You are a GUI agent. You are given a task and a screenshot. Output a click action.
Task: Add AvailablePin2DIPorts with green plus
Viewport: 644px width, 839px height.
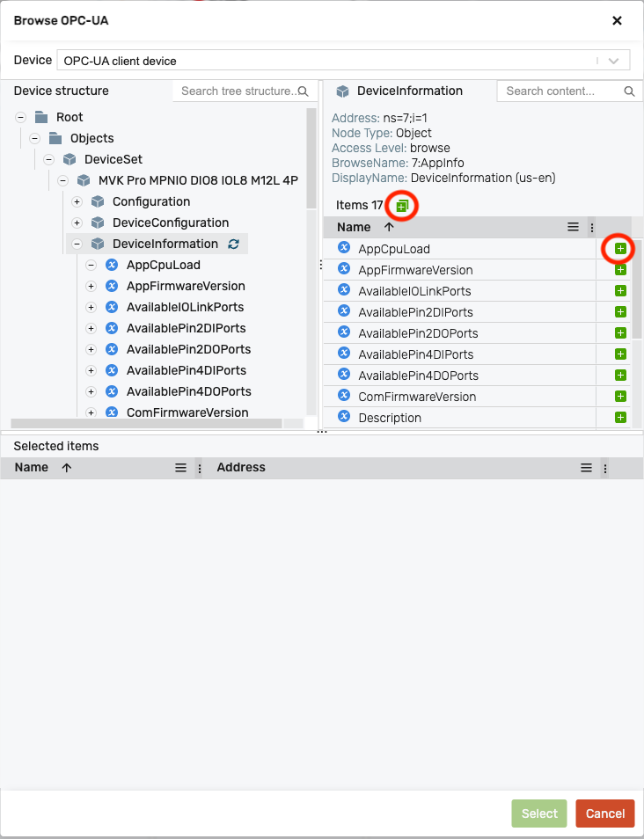click(620, 312)
